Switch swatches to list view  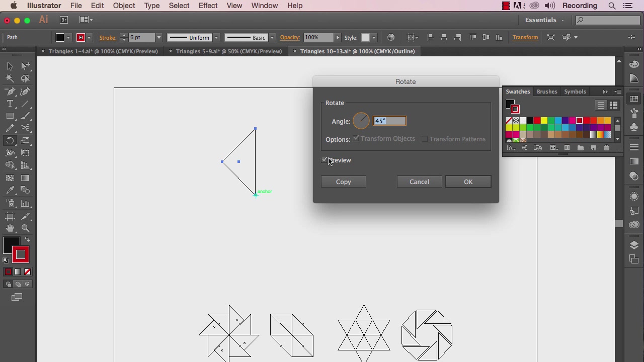coord(601,105)
